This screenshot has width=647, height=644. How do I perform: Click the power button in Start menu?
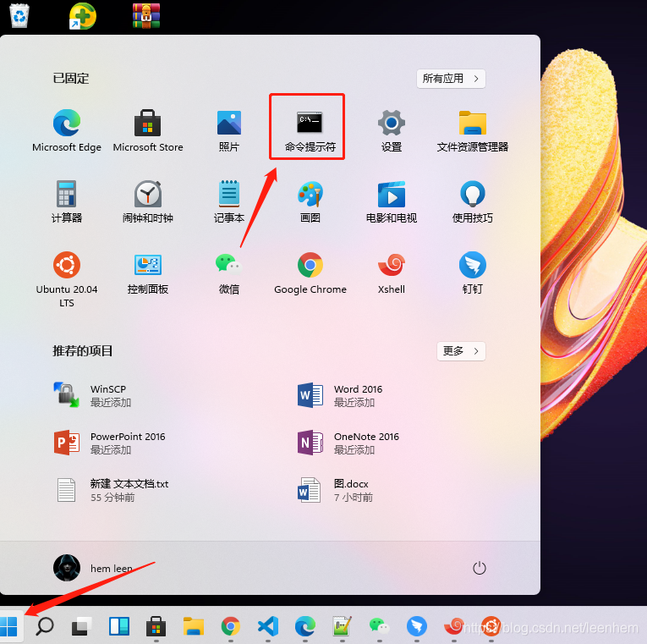pyautogui.click(x=479, y=568)
